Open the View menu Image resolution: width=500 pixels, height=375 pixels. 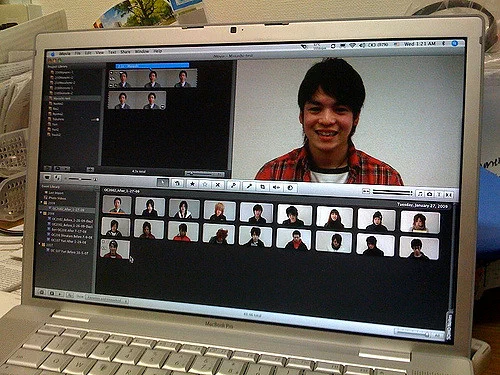tap(100, 52)
